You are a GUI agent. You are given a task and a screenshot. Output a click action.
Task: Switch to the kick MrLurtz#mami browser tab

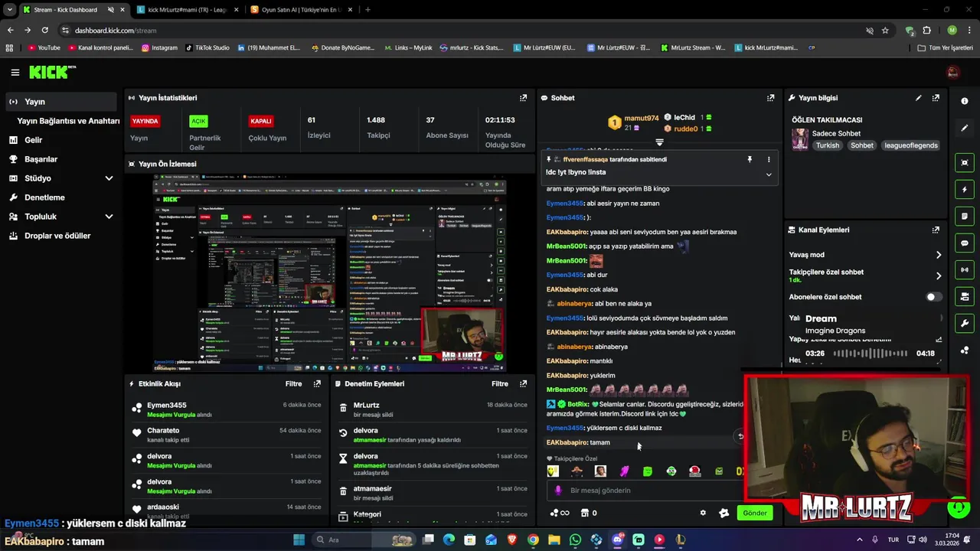coord(188,10)
